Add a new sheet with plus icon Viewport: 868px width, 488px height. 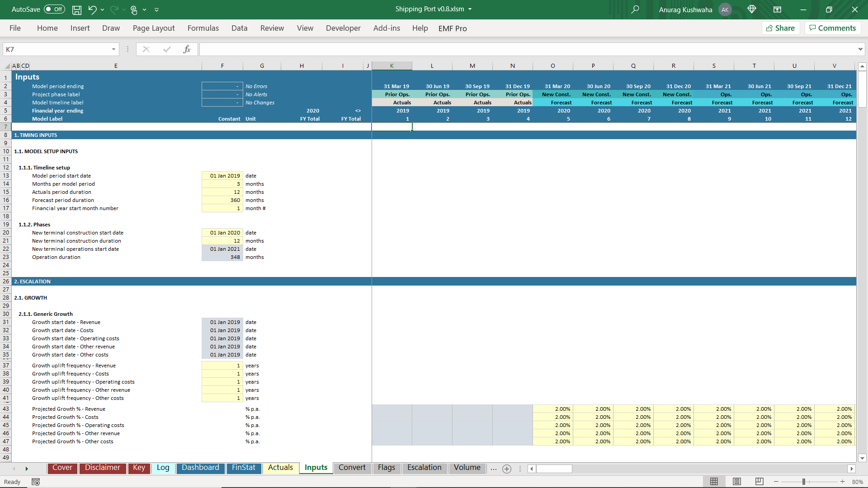507,469
